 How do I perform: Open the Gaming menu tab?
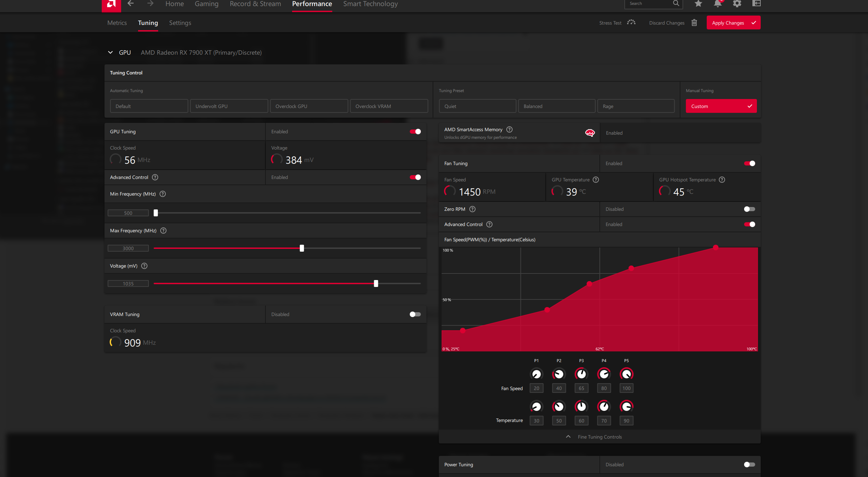coord(207,4)
